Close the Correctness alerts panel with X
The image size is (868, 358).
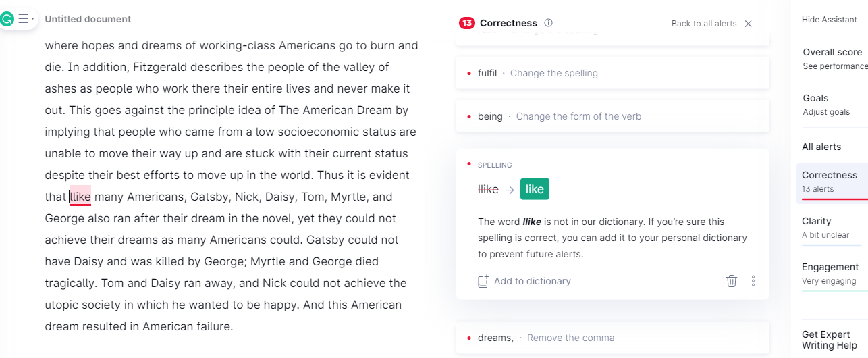click(x=748, y=24)
